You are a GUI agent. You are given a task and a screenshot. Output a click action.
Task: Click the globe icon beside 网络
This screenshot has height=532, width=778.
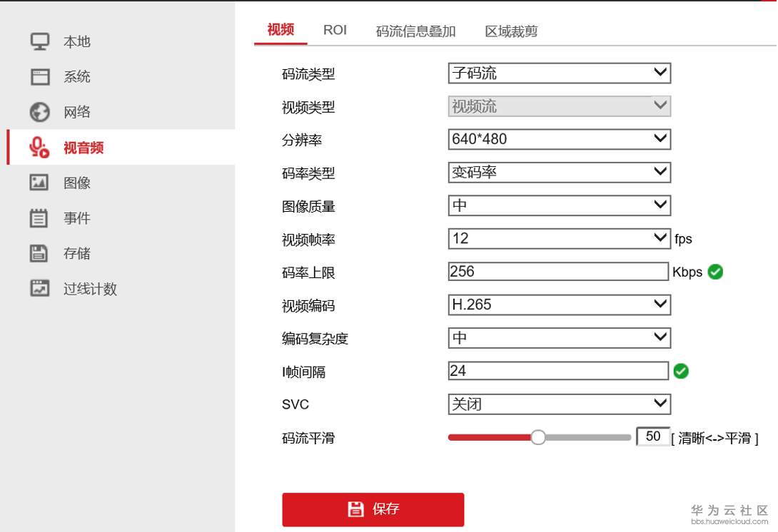(40, 112)
